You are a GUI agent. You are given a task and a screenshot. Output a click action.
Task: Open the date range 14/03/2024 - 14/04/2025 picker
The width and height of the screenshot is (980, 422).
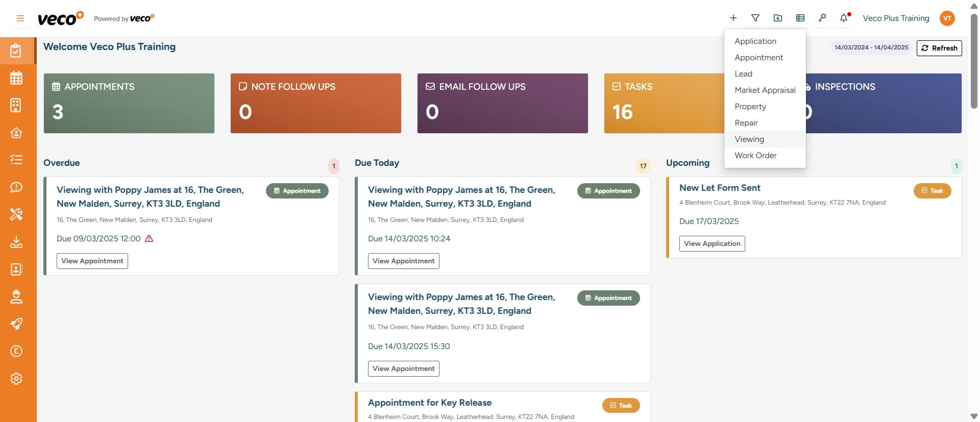pyautogui.click(x=871, y=47)
